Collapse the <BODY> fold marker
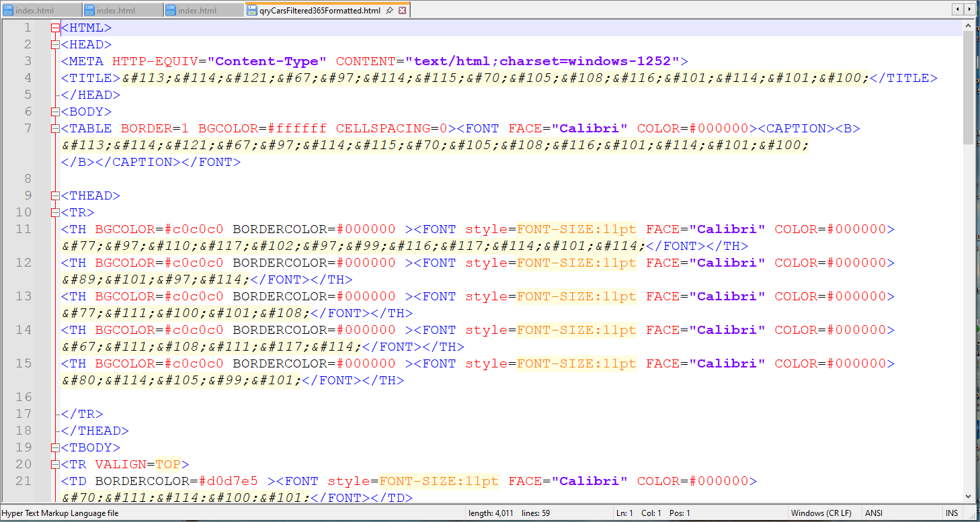Screen dimensions: 980x522 55,112
